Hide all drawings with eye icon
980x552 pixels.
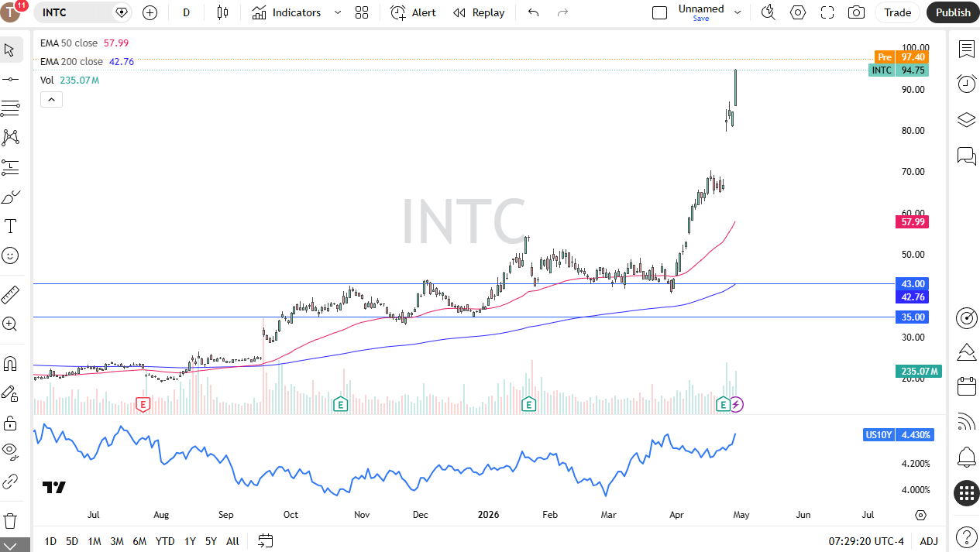pyautogui.click(x=10, y=452)
